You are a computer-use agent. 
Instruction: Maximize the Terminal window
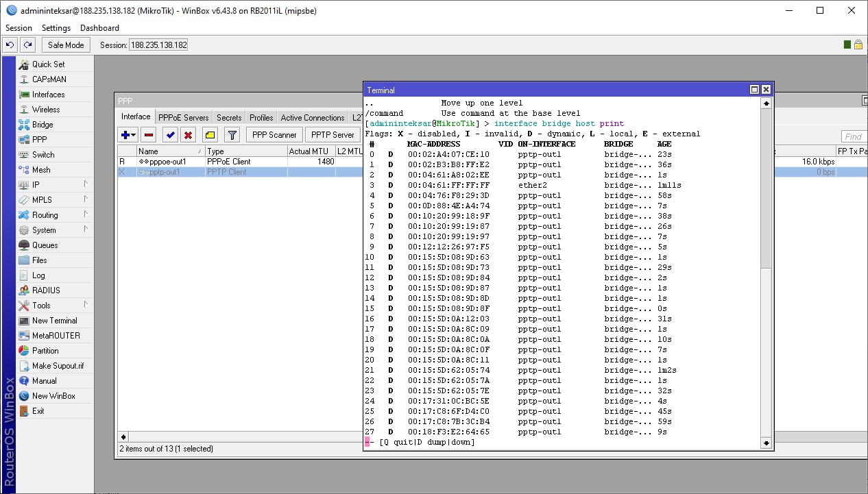pos(754,90)
